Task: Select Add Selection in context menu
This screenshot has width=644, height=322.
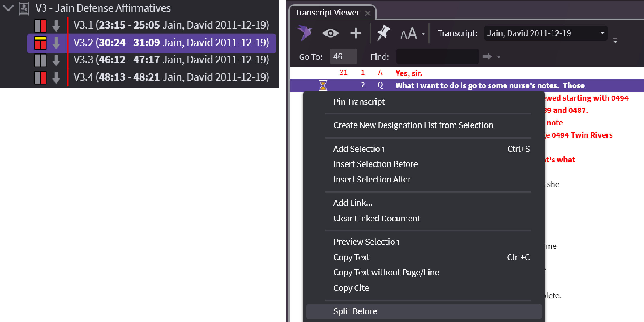Action: point(358,149)
